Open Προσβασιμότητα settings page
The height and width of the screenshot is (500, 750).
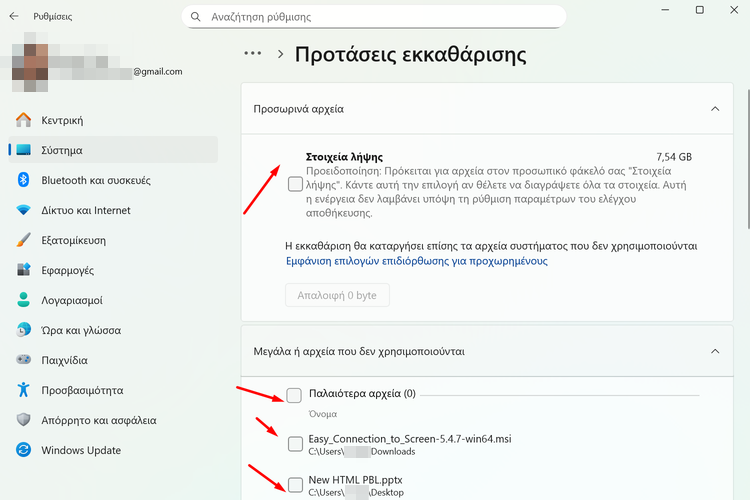pos(82,390)
